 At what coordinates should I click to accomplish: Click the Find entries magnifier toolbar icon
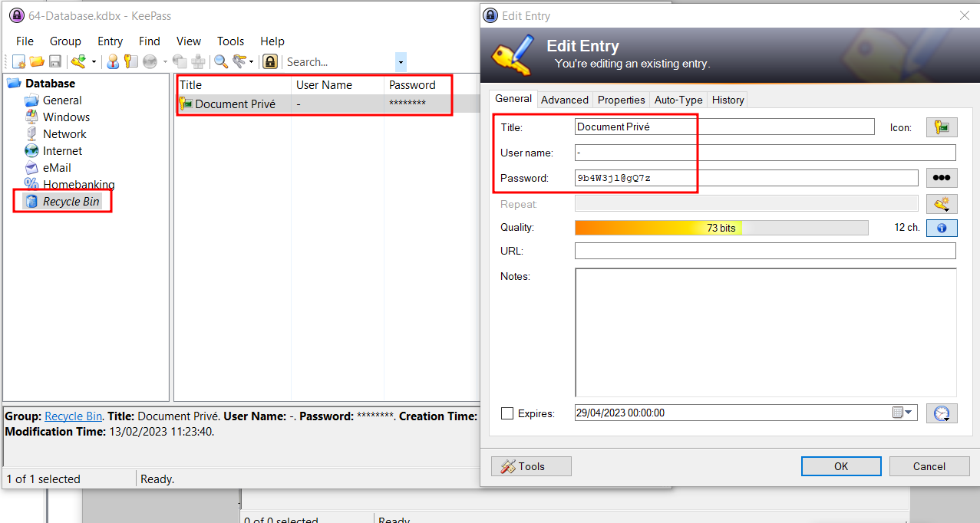coord(220,61)
